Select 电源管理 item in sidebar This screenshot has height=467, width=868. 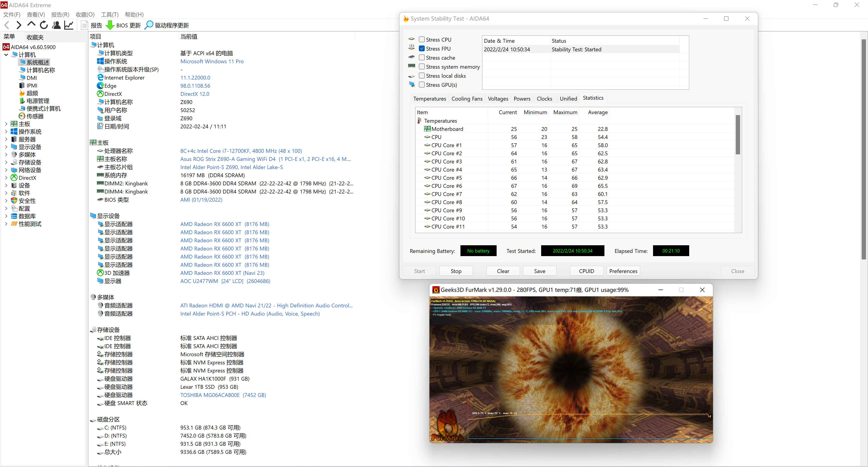click(x=37, y=101)
